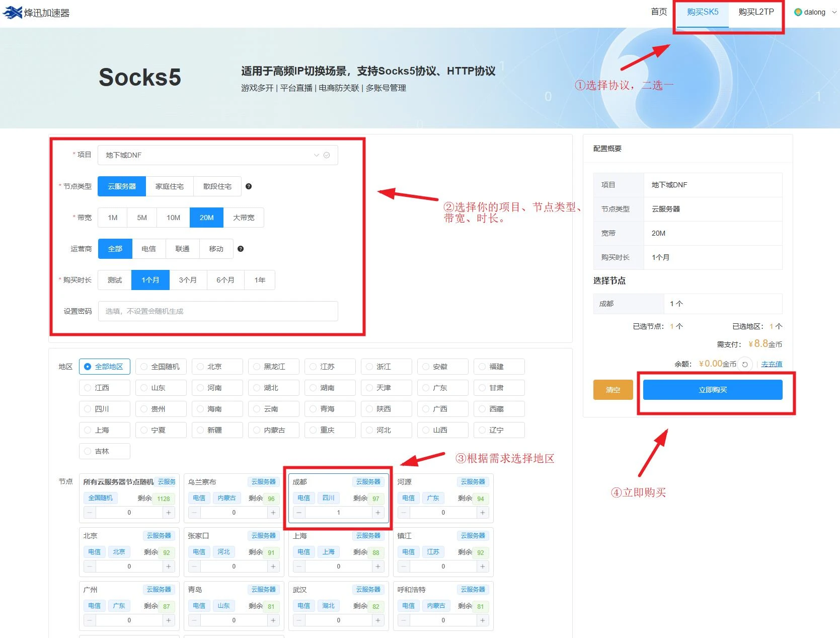Expand the dalong user account menu
The width and height of the screenshot is (840, 638).
tap(815, 12)
